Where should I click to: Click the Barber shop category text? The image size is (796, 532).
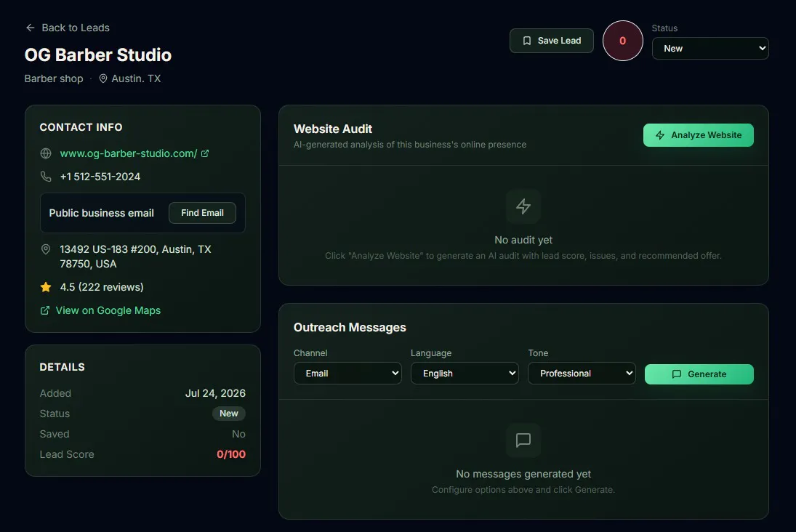pyautogui.click(x=54, y=78)
